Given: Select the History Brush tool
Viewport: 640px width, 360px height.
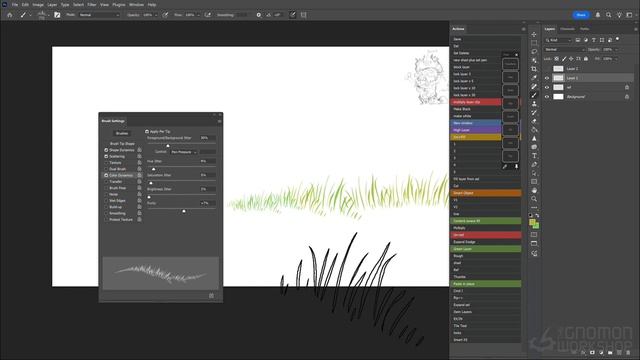Looking at the screenshot, I should (x=534, y=113).
